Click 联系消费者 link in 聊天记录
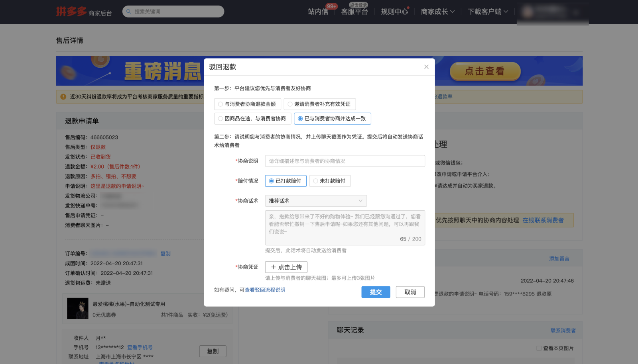The height and width of the screenshot is (364, 638). tap(563, 331)
